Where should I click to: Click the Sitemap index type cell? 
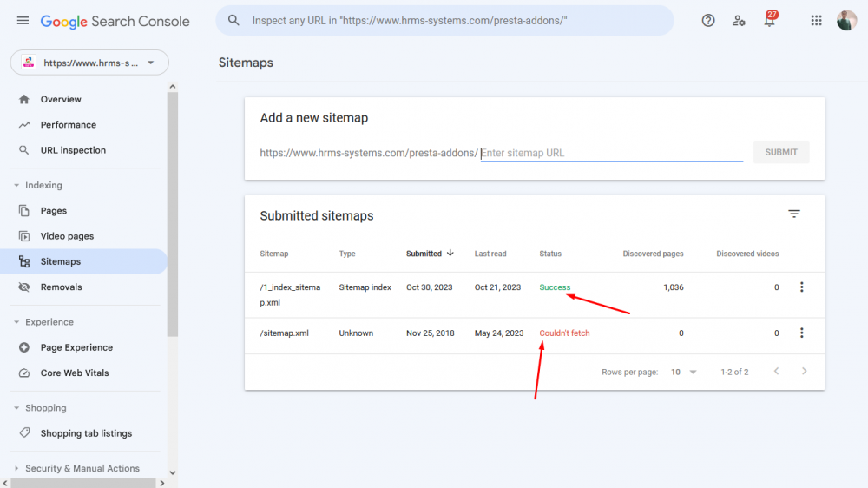(365, 287)
